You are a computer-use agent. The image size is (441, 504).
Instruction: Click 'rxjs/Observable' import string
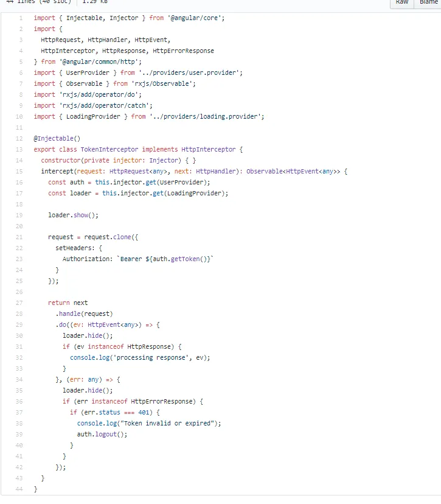(162, 83)
